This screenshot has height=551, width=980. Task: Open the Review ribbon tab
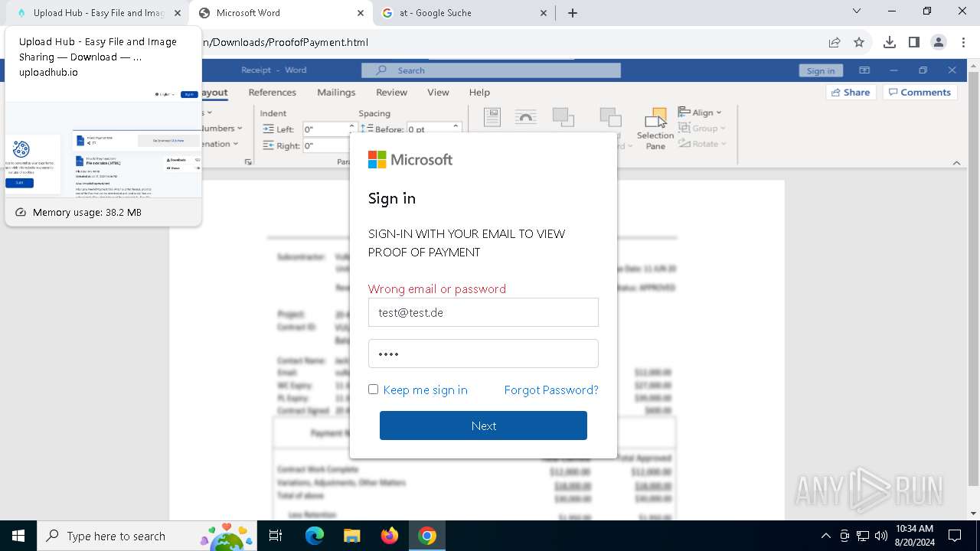pos(391,92)
